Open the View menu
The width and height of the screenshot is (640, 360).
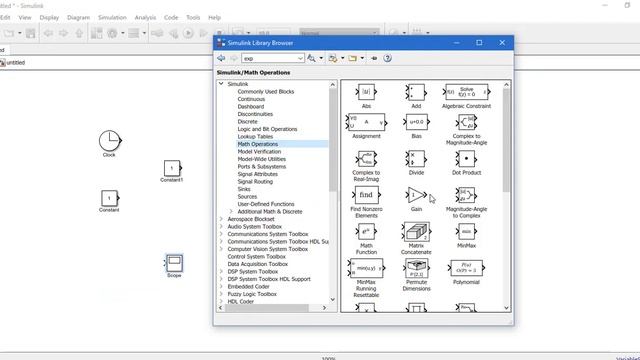tap(25, 18)
